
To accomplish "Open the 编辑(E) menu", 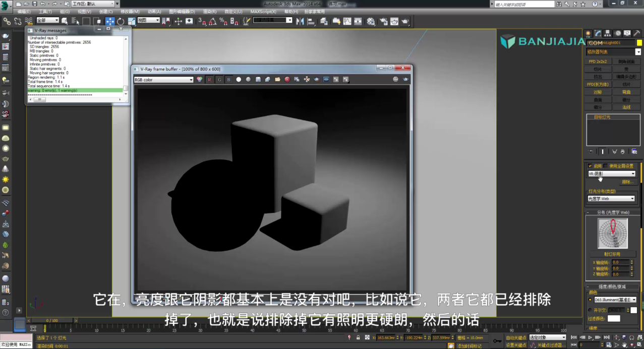I will click(x=24, y=12).
